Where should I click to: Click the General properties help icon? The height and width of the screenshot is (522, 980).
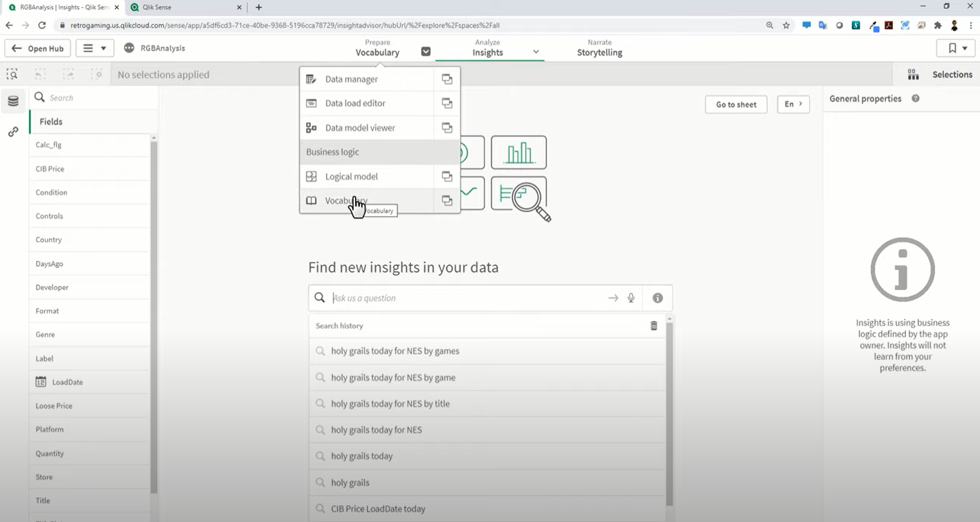(916, 98)
